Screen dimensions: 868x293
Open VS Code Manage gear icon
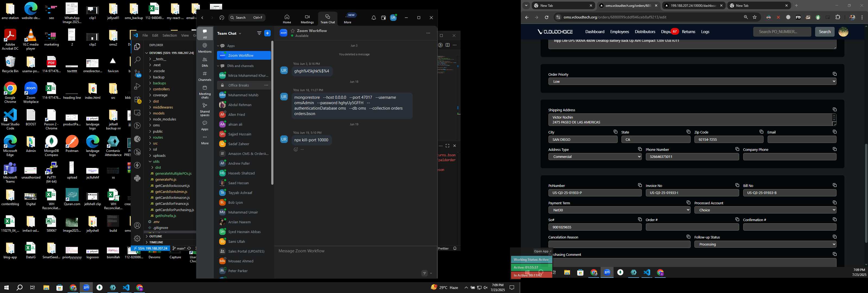(x=137, y=238)
